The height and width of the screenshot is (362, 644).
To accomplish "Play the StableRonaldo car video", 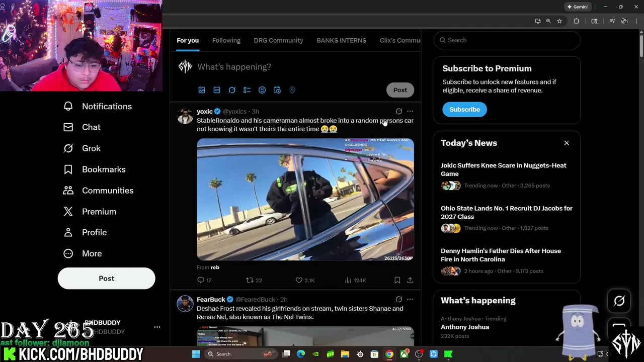I will pyautogui.click(x=305, y=200).
